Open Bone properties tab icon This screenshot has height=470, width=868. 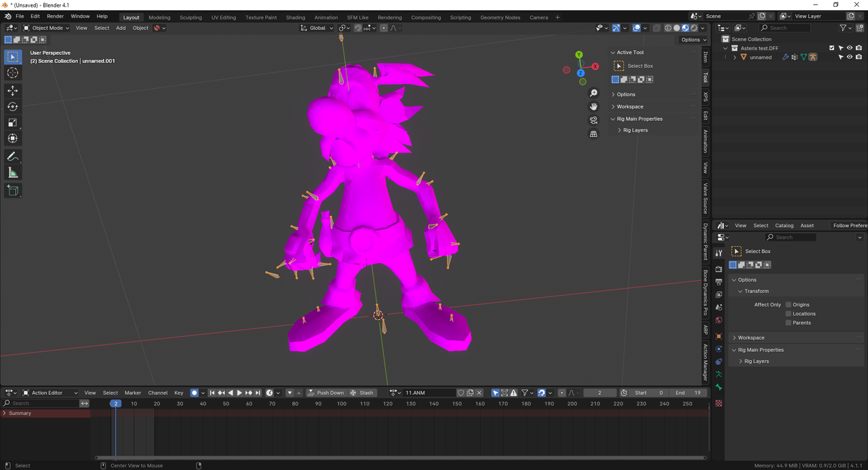pyautogui.click(x=719, y=387)
